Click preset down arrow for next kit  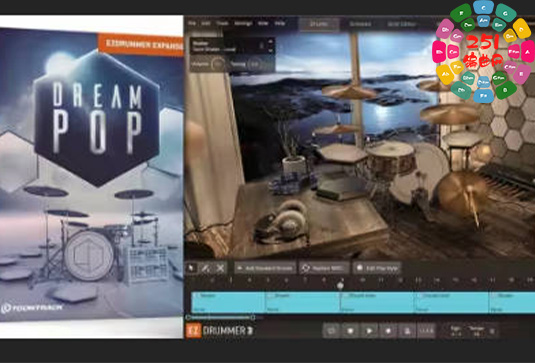point(271,50)
